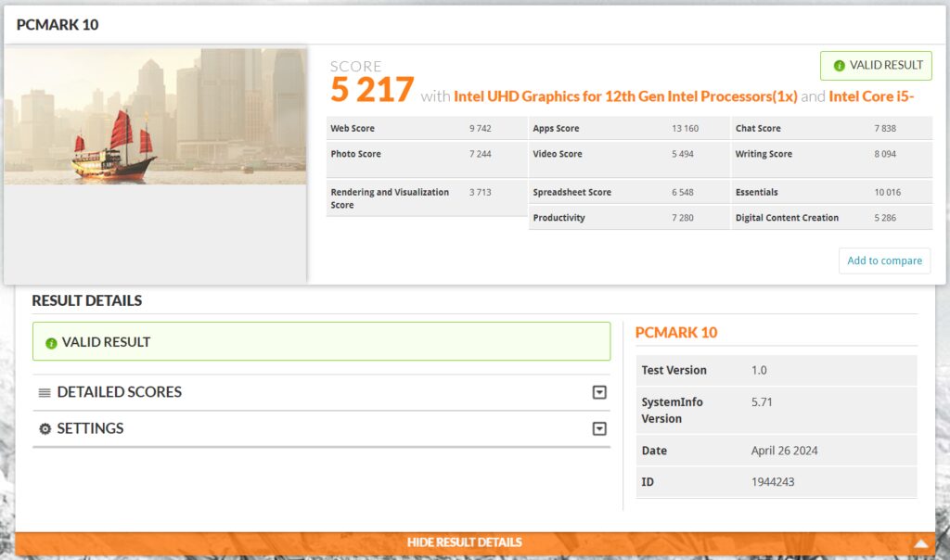Click the Digital Content Creation label
The image size is (950, 560).
[x=787, y=217]
